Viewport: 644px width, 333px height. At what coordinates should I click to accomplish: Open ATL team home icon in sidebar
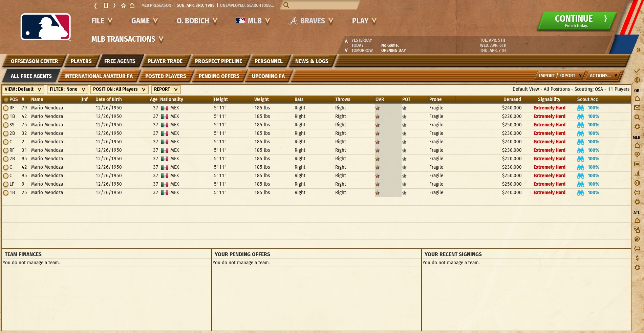pyautogui.click(x=637, y=220)
